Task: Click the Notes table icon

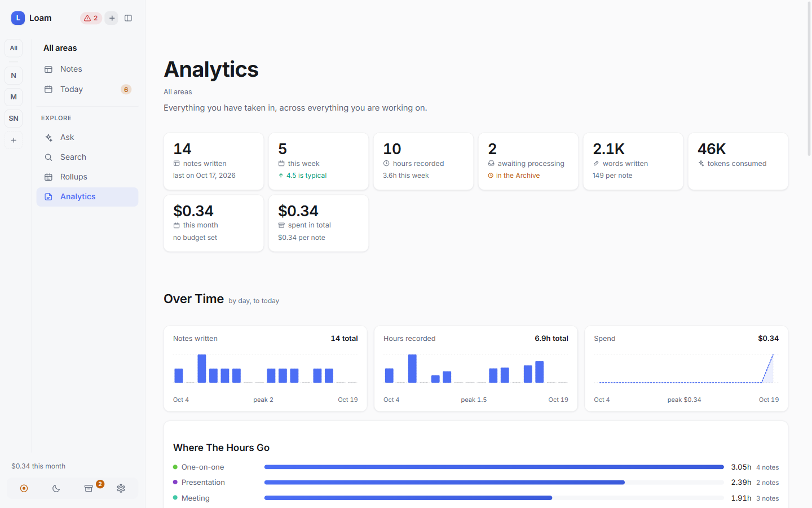Action: tap(48, 69)
